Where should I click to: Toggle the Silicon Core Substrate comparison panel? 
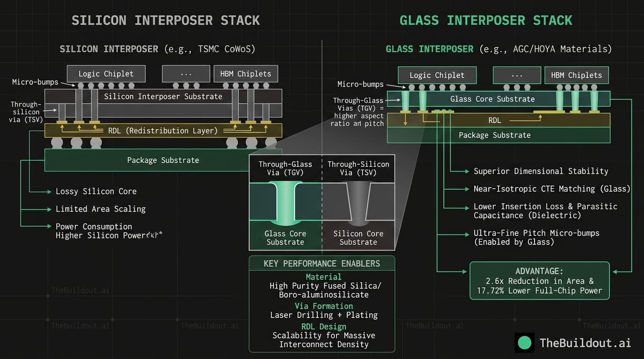[x=359, y=238]
